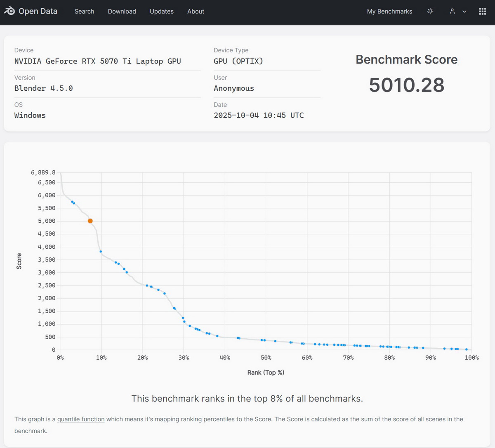495x448 pixels.
Task: Open the Search page
Action: pyautogui.click(x=84, y=11)
